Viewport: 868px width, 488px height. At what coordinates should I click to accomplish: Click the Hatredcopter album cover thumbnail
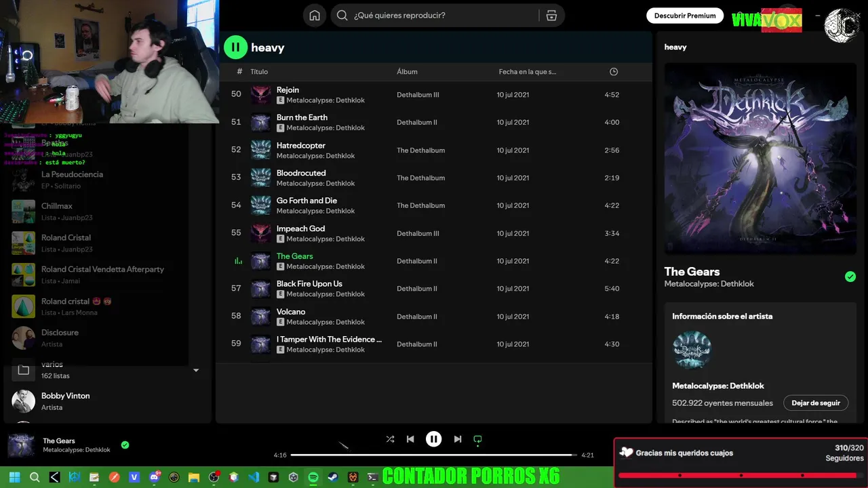261,150
